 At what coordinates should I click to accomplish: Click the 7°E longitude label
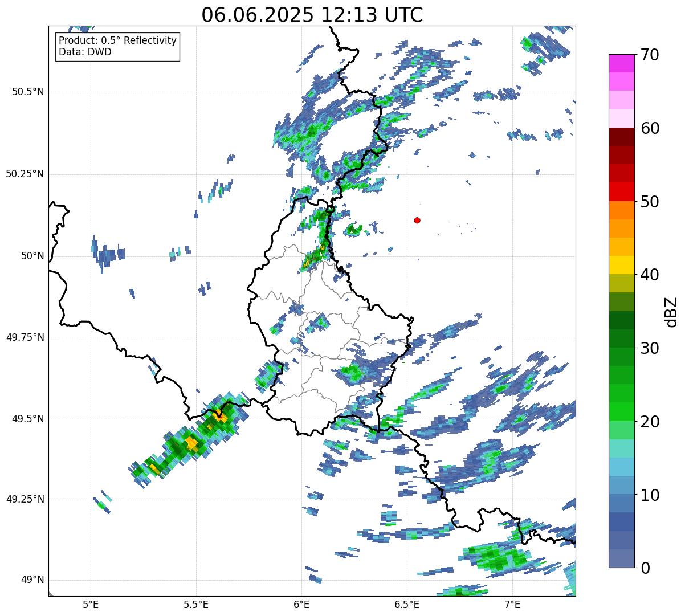tap(512, 604)
